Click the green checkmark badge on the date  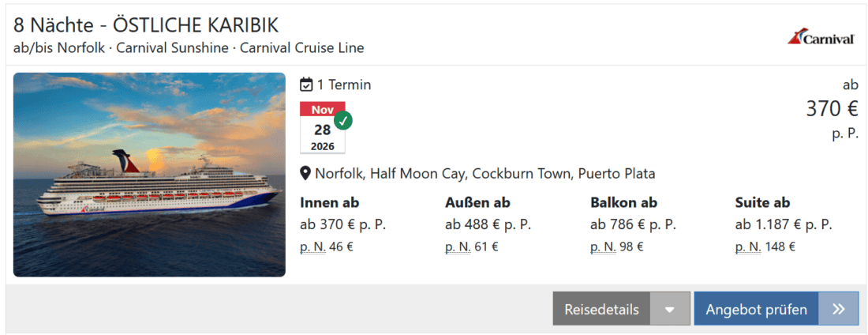(343, 120)
